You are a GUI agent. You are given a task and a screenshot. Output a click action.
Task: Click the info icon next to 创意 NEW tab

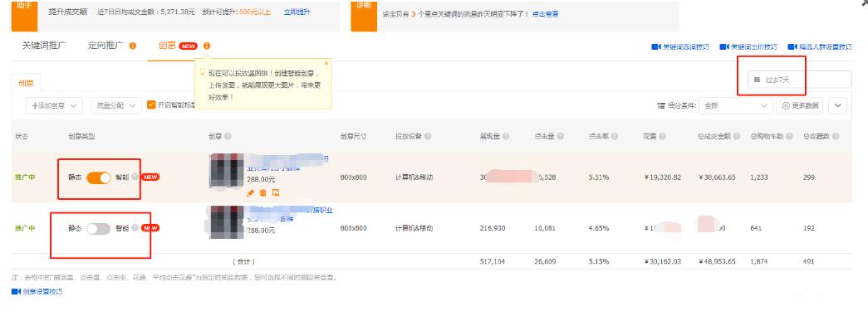pyautogui.click(x=207, y=46)
